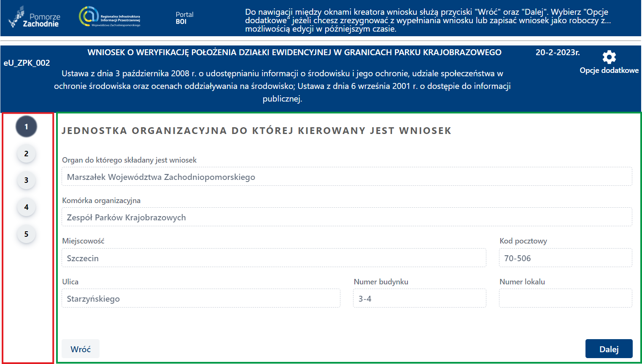This screenshot has height=364, width=642.
Task: Open Opcje dodatkowe via the gear icon
Action: coord(609,56)
